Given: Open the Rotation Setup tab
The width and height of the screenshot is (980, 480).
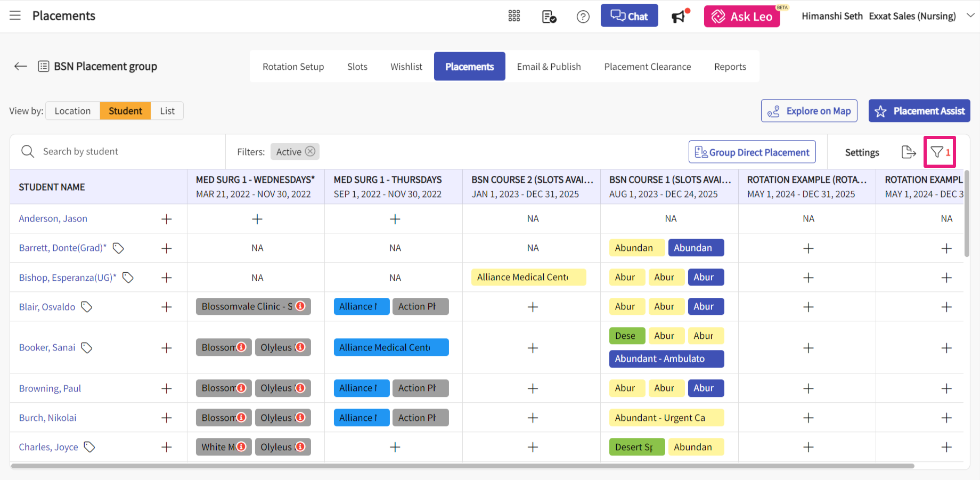Looking at the screenshot, I should 293,67.
